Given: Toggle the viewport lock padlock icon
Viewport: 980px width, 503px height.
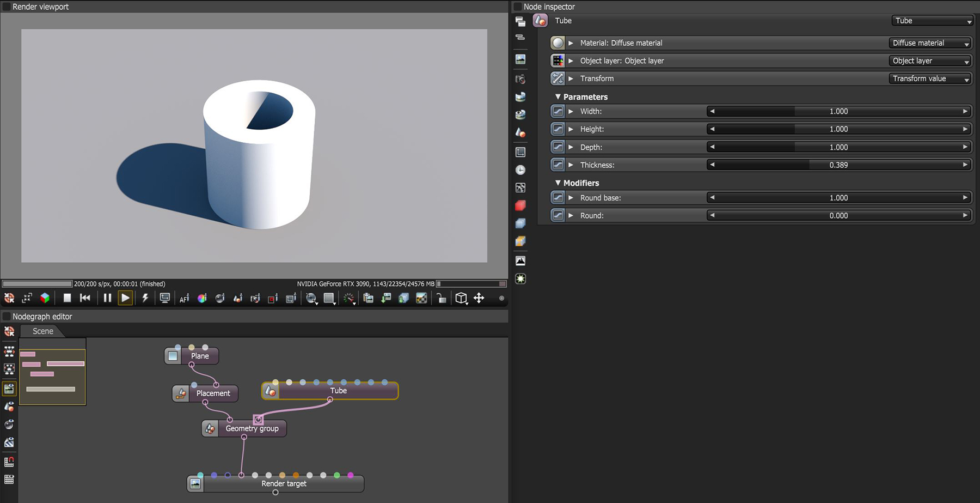Looking at the screenshot, I should click(x=442, y=298).
